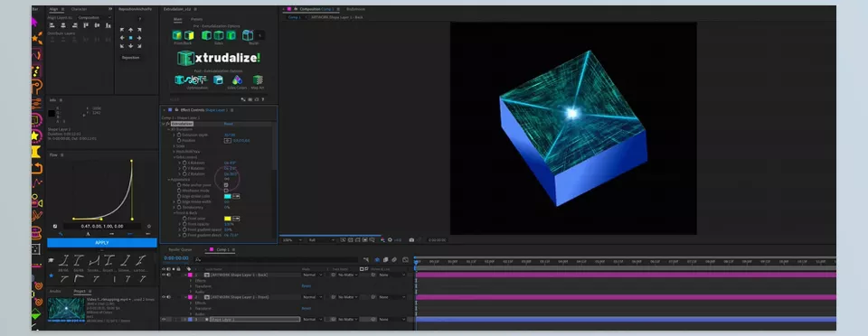Switch to the Character tab

tap(79, 9)
